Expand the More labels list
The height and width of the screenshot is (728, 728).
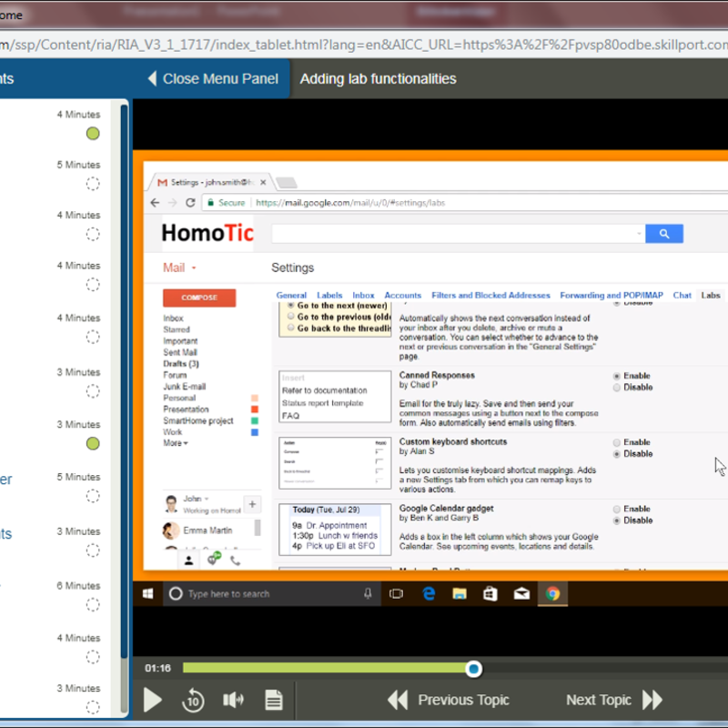click(x=176, y=443)
